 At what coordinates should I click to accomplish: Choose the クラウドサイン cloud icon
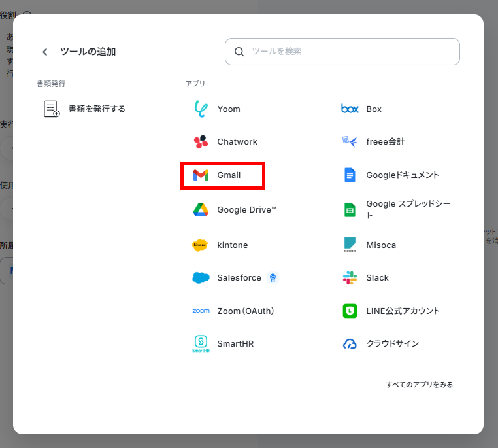350,344
